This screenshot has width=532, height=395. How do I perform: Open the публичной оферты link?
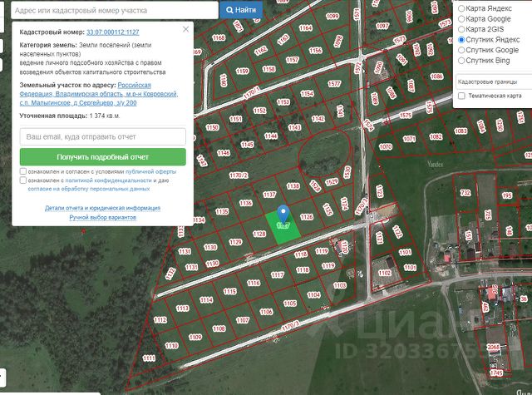point(150,171)
